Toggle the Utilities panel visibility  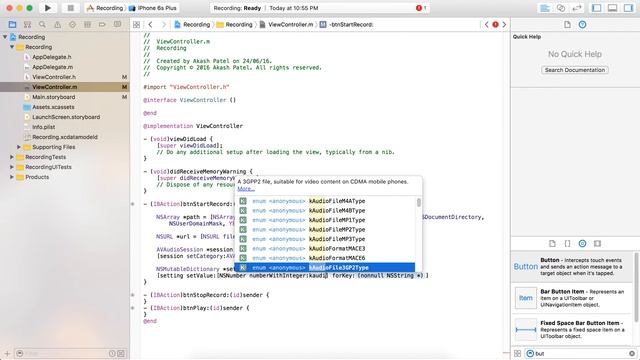tap(628, 8)
